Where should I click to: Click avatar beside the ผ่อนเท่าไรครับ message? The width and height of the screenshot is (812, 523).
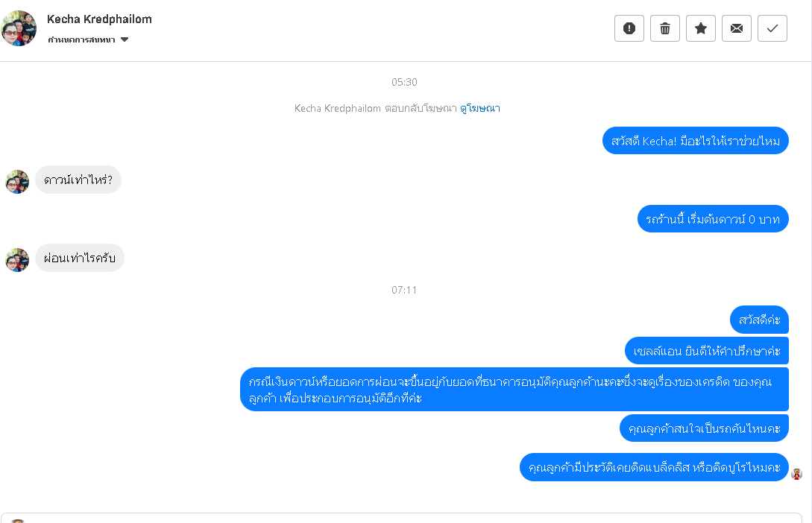(x=17, y=260)
